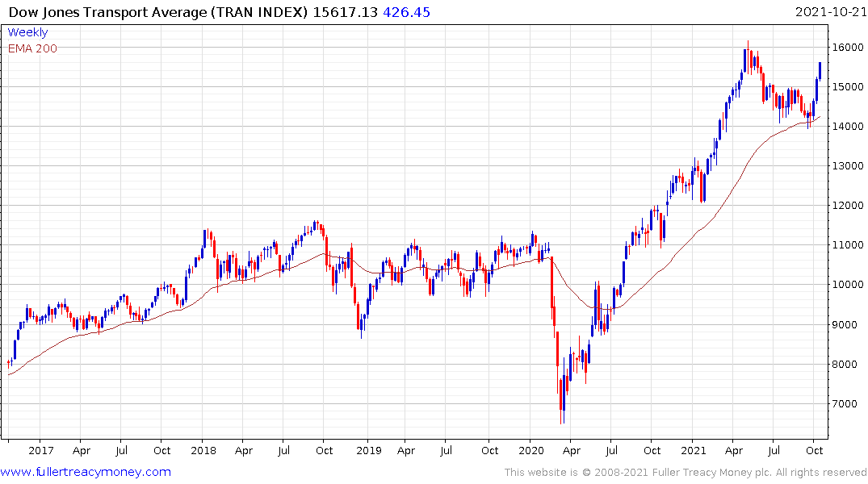
Task: Click the chart title 'Dow Jones Transport Average'
Action: 108,12
